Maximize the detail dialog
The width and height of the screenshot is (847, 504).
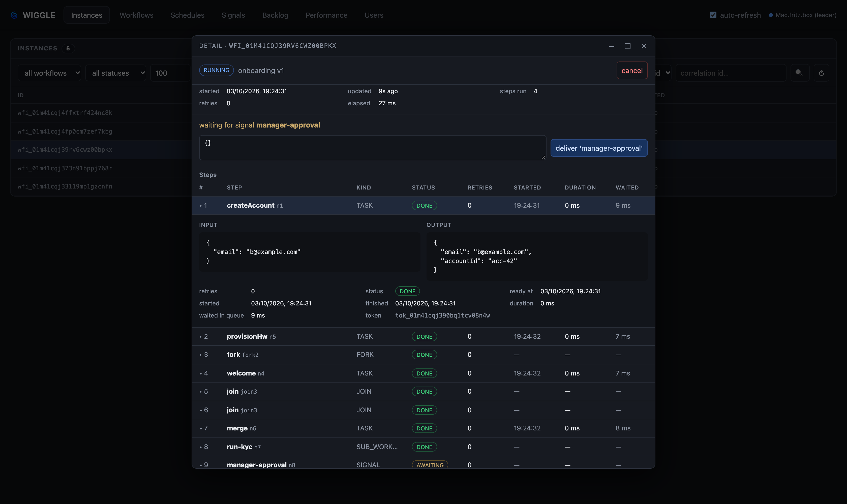(x=627, y=46)
